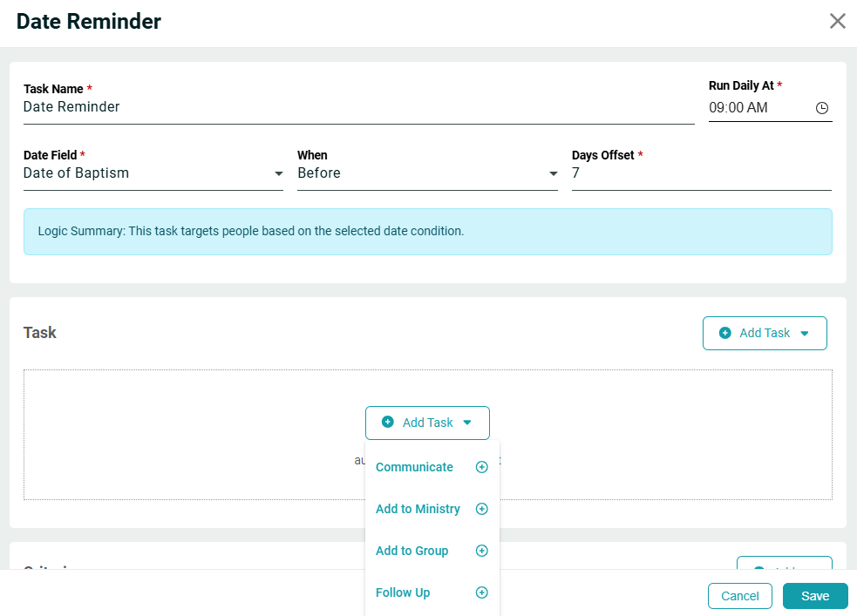The image size is (857, 616).
Task: Click plus icon beside Add to Group
Action: (x=481, y=551)
